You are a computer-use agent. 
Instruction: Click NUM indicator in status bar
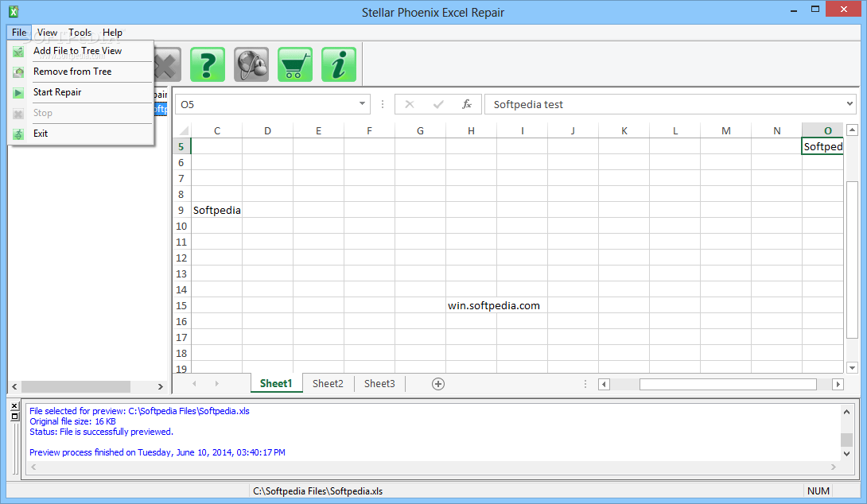click(x=818, y=490)
